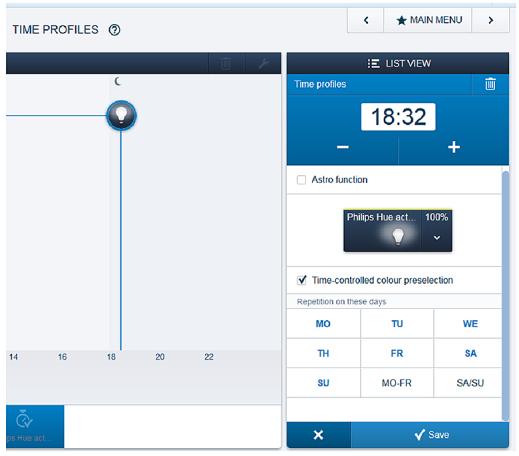519x456 pixels.
Task: Select the Philips Hue timer tile at bottom left
Action: pos(35,426)
